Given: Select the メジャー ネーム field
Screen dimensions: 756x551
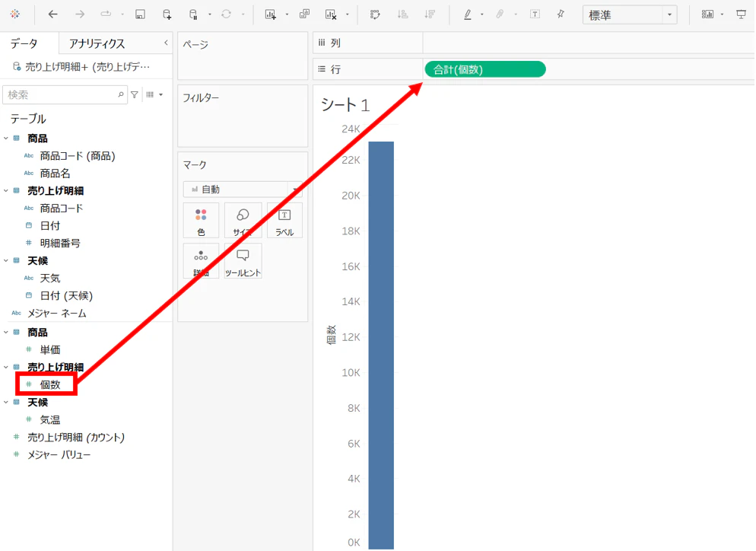Looking at the screenshot, I should pos(56,313).
